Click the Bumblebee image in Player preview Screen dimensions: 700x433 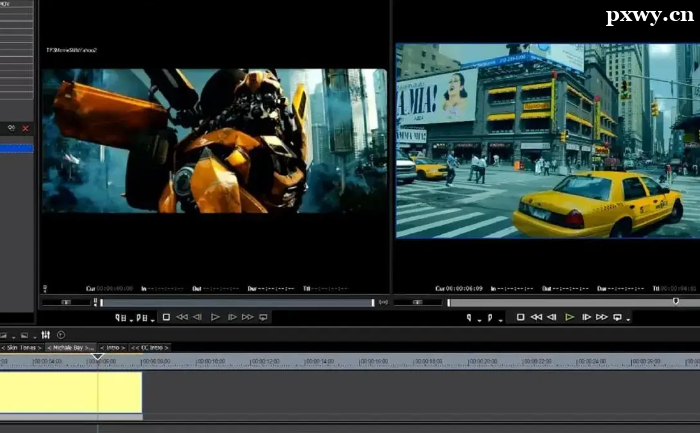click(215, 141)
